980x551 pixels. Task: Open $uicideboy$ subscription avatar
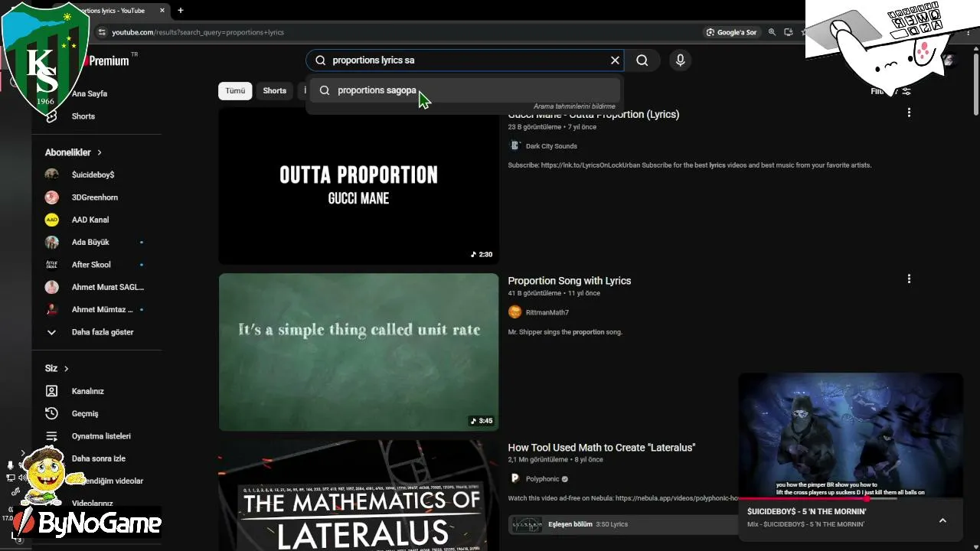pos(51,174)
